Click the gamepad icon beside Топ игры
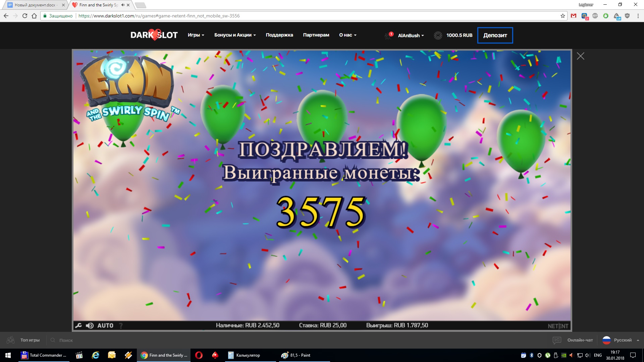 11,340
